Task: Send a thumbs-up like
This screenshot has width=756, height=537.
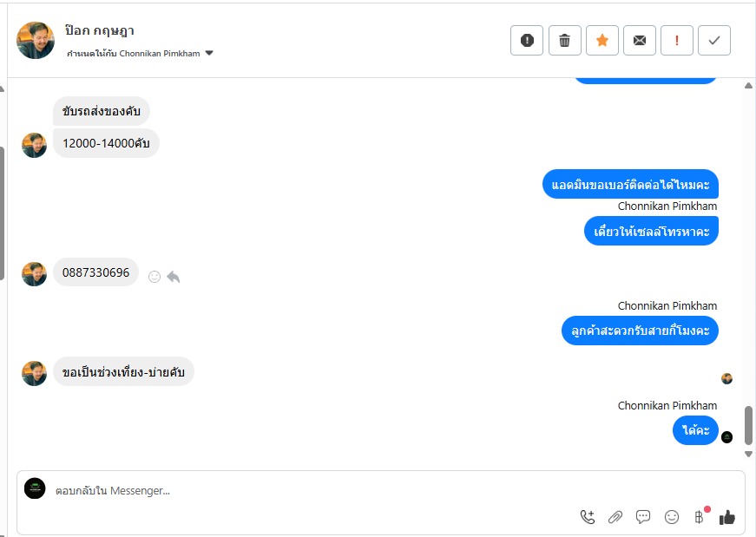Action: pyautogui.click(x=727, y=517)
